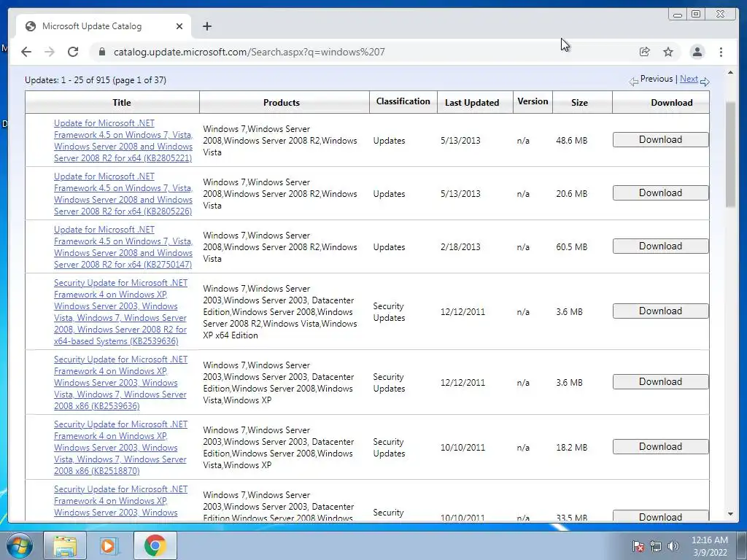This screenshot has height=560, width=747.
Task: Download the 3.6 MB KB2539636 x64 update
Action: click(x=660, y=311)
